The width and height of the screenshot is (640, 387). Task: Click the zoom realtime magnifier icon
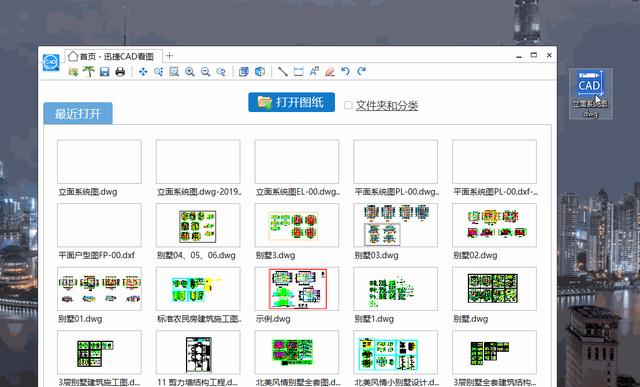click(159, 72)
